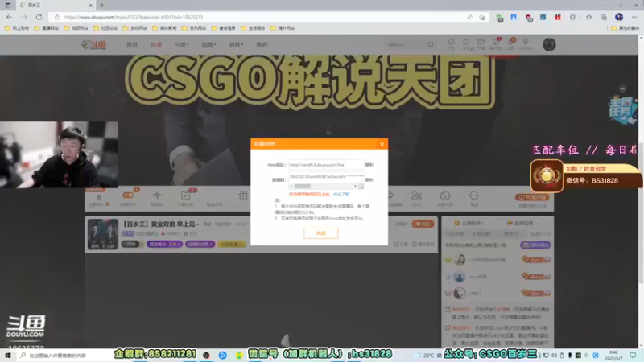The height and width of the screenshot is (362, 644).
Task: Copy the stream key in the dialog
Action: 369,179
